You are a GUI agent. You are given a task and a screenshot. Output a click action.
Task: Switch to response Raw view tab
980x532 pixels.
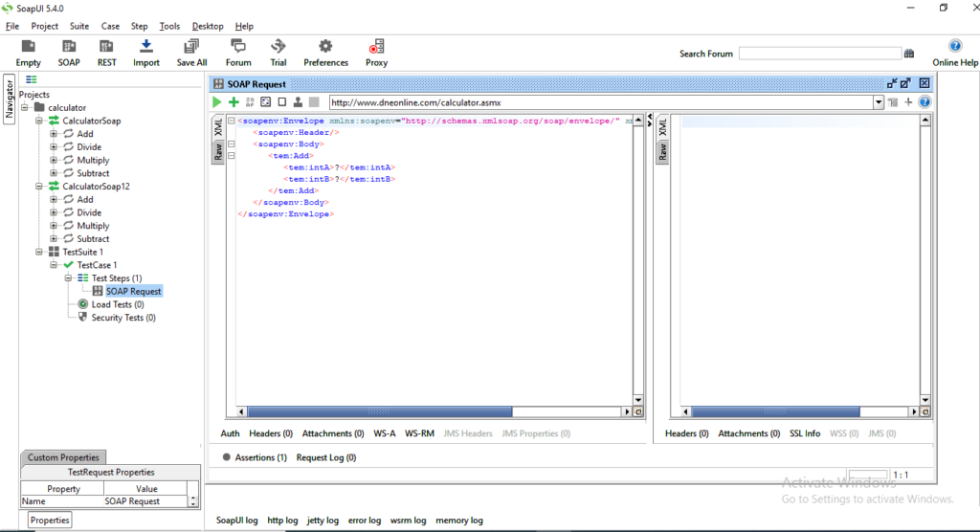pyautogui.click(x=662, y=151)
